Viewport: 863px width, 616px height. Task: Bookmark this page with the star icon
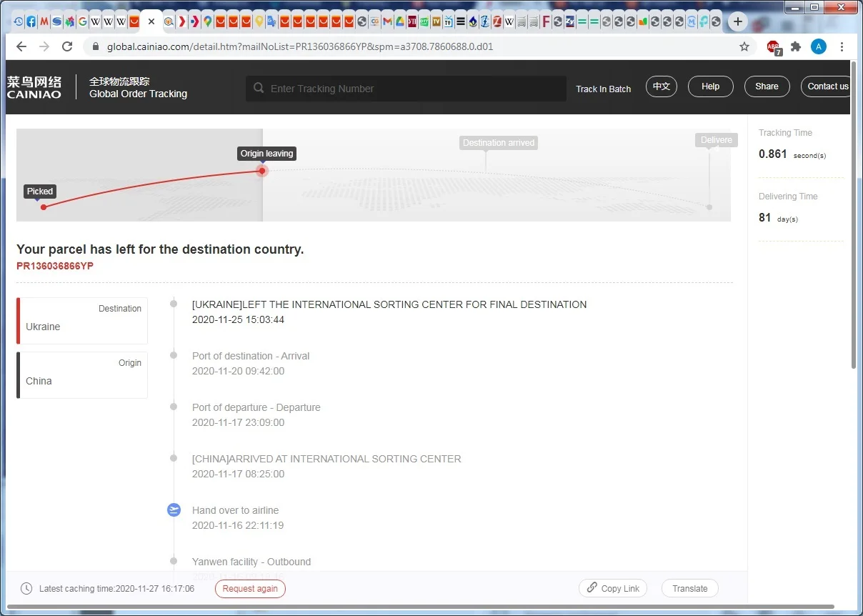(x=744, y=46)
